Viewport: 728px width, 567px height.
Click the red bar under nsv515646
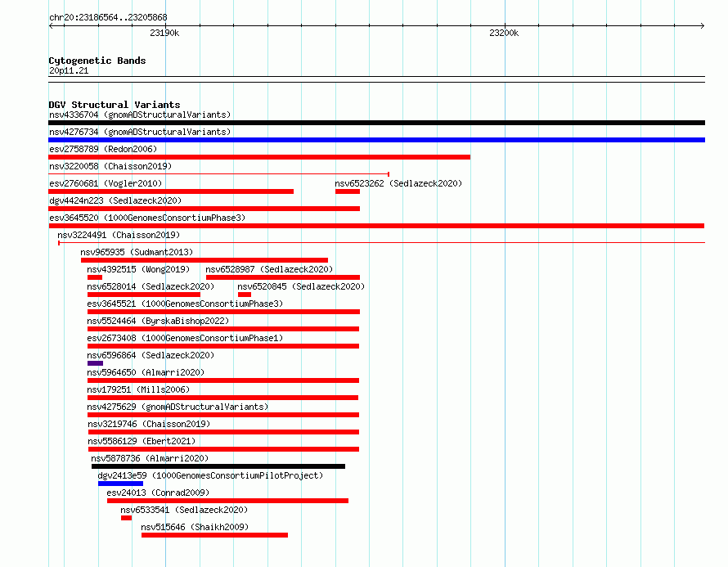214,535
